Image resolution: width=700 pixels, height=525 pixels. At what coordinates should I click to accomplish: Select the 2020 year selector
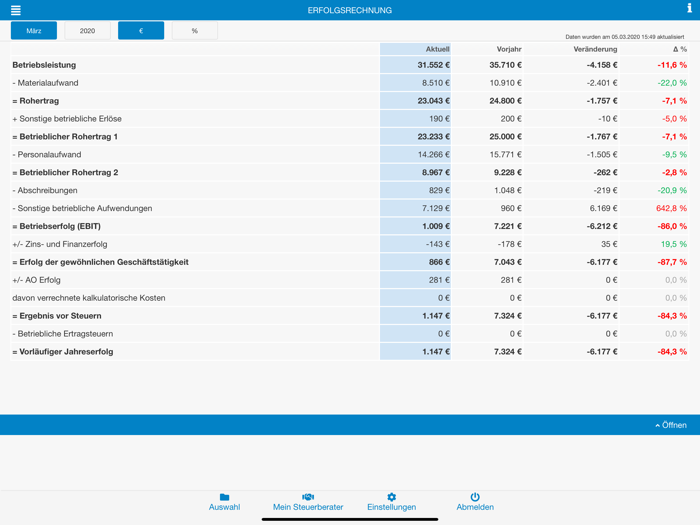[x=87, y=31]
